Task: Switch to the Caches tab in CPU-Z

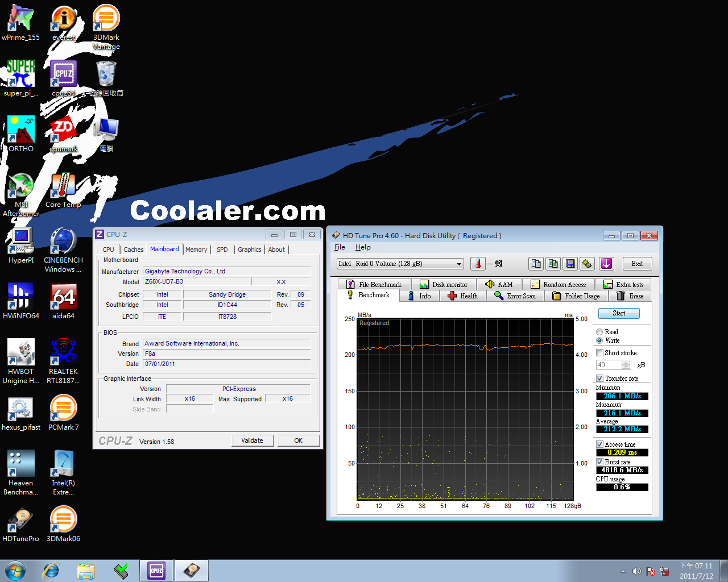Action: click(x=134, y=250)
